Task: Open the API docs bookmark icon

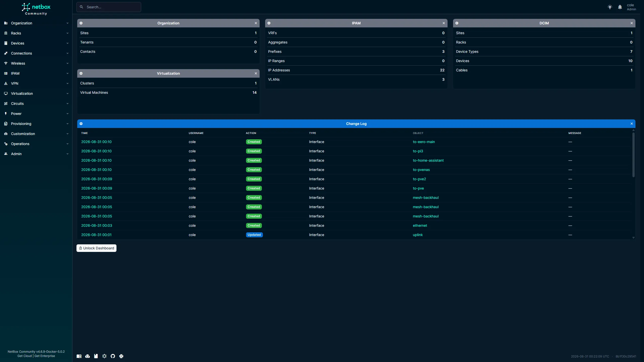Action: [96, 356]
